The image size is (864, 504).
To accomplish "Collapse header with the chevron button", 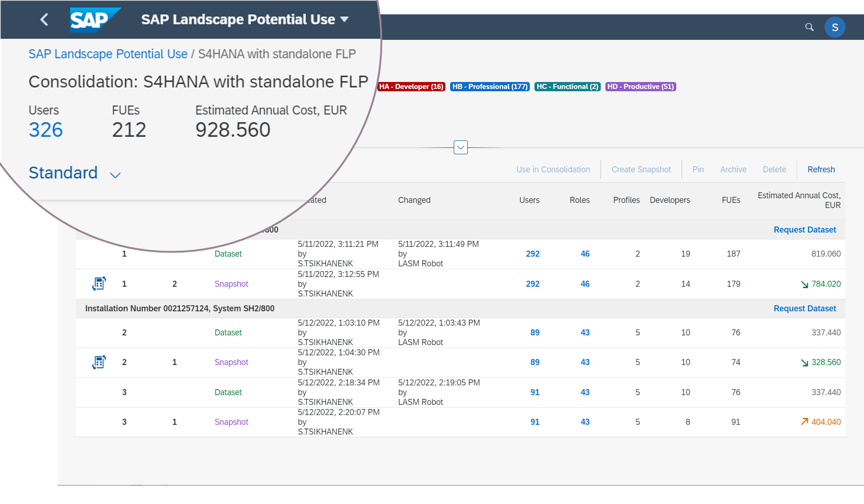I will (x=460, y=147).
